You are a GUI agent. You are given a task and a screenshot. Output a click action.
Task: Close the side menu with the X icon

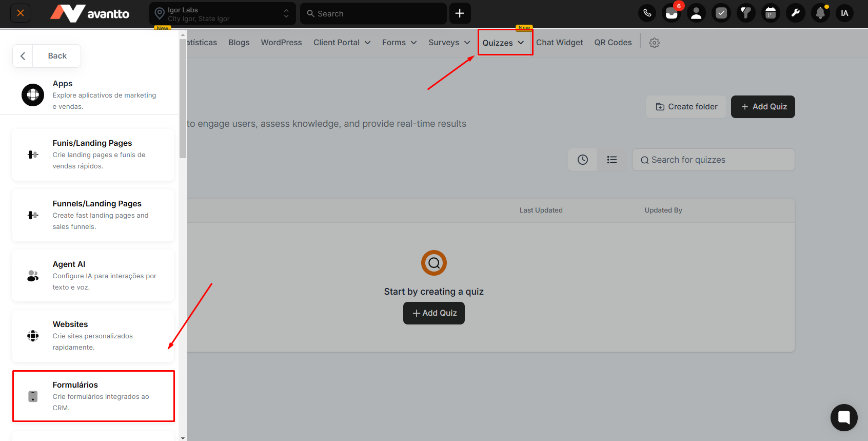(x=21, y=13)
